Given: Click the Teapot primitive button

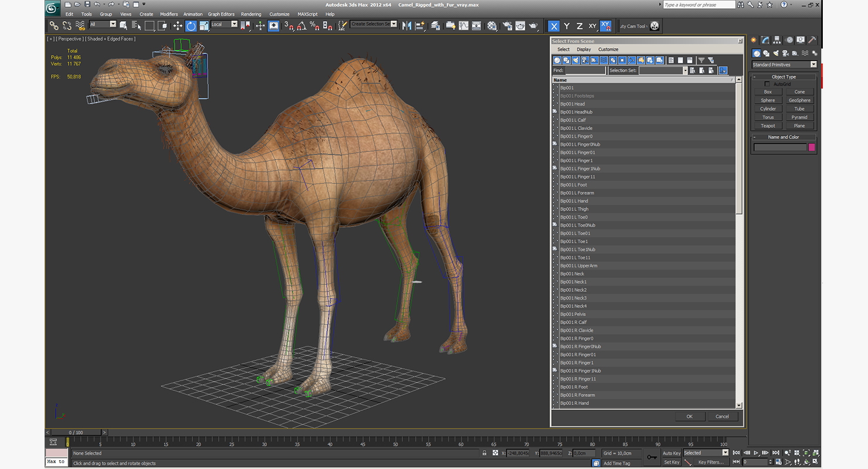Looking at the screenshot, I should (x=768, y=125).
